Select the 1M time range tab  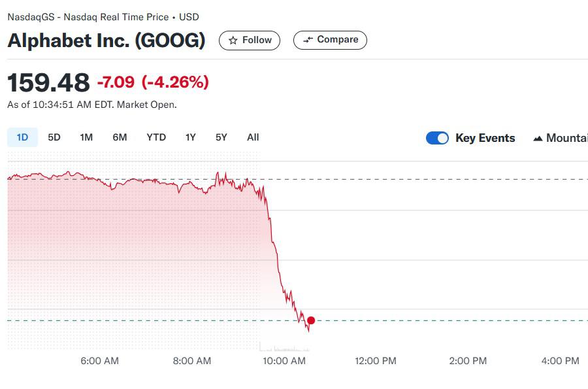(x=86, y=137)
